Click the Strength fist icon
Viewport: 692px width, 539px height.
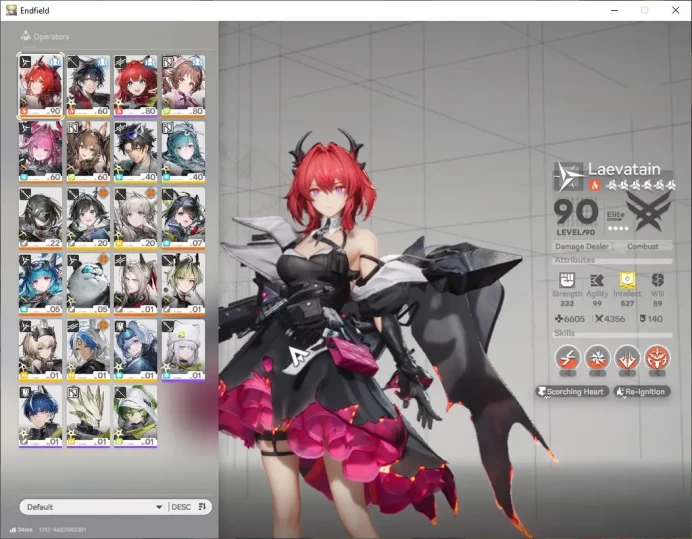point(567,280)
